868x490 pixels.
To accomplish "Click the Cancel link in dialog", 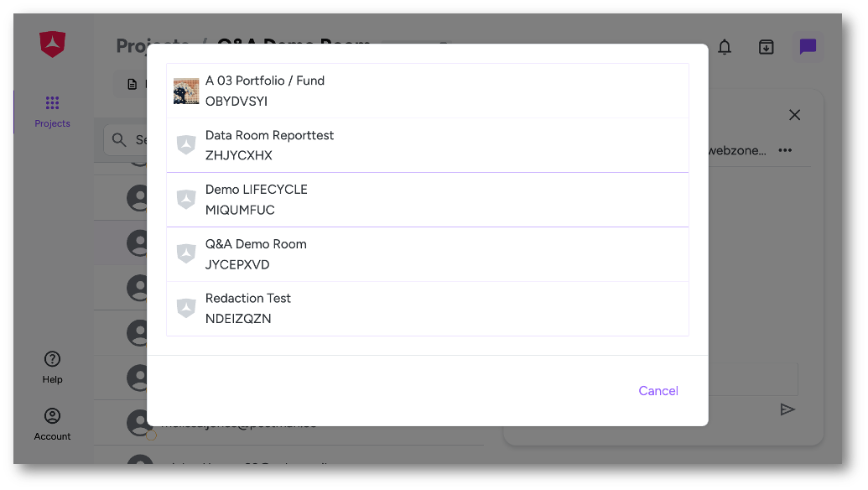I will 658,391.
